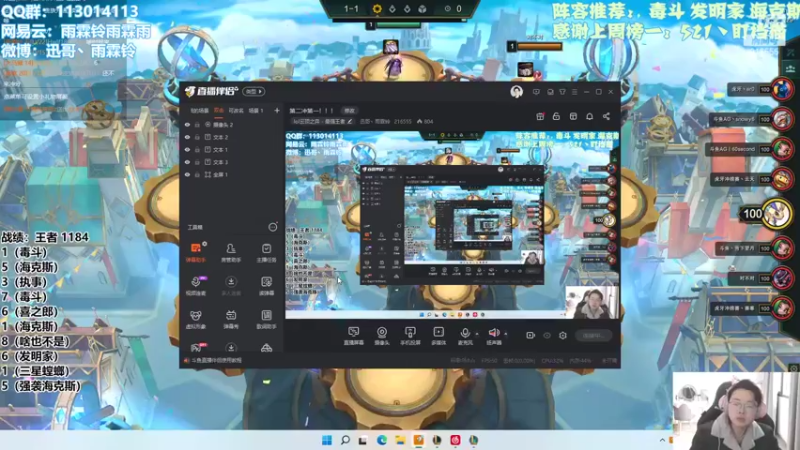Switch to the highlighted orange scene tab
The image size is (800, 450).
[x=219, y=111]
